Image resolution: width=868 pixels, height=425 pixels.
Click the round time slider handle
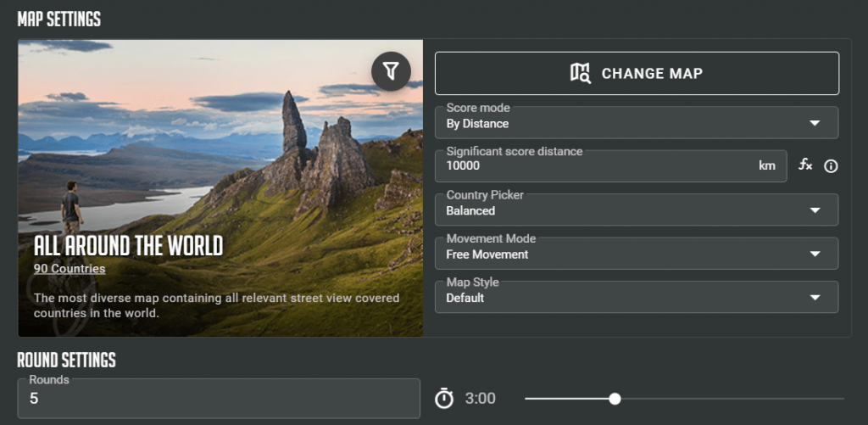pyautogui.click(x=615, y=399)
